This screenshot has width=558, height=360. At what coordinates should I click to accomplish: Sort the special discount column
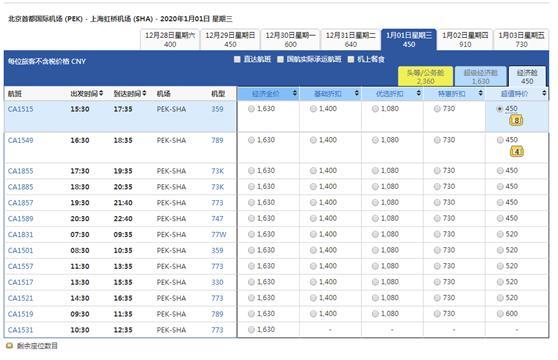480,93
